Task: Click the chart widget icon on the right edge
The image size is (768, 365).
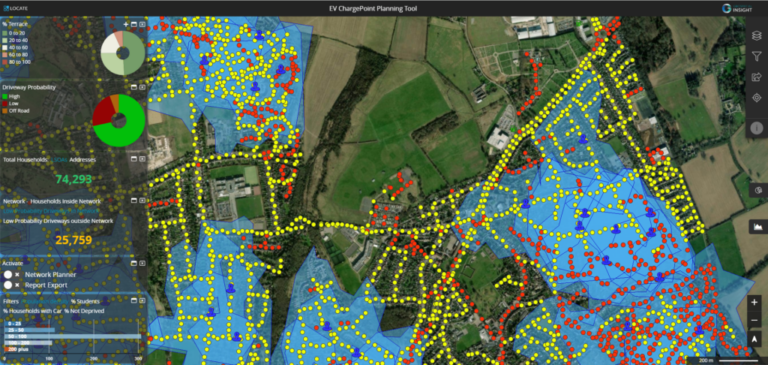Action: point(758,226)
